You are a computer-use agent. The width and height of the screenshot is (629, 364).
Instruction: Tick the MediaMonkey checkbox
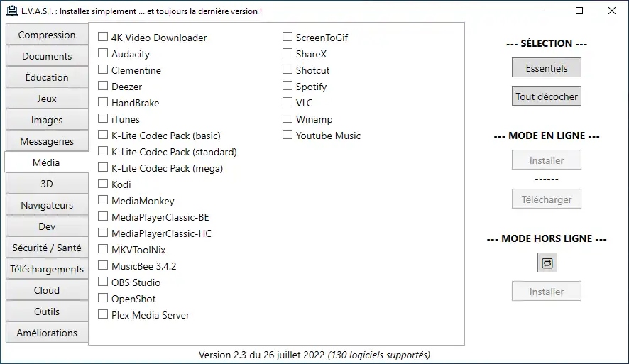click(103, 200)
